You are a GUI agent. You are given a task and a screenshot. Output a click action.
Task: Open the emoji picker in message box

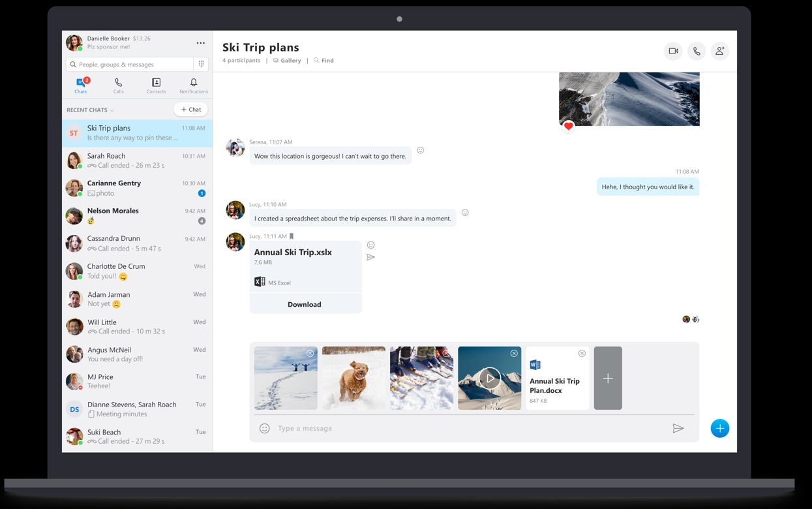click(x=264, y=429)
